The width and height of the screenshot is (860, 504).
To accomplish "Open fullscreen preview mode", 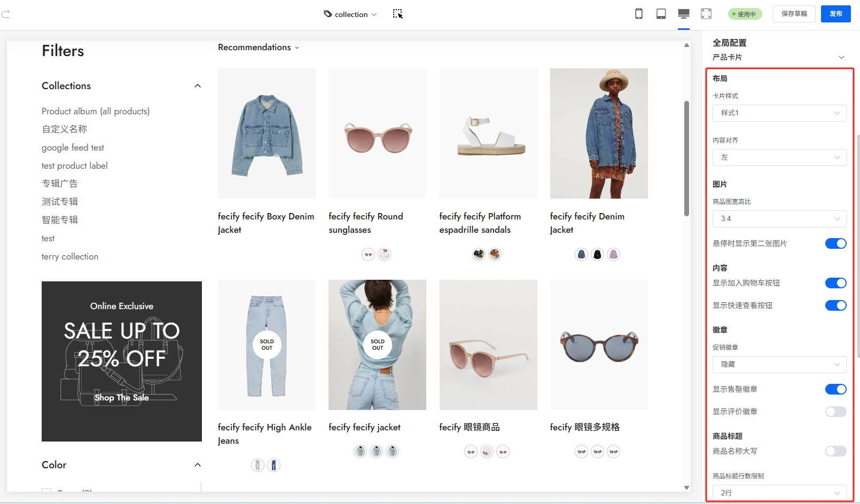I will (x=706, y=14).
